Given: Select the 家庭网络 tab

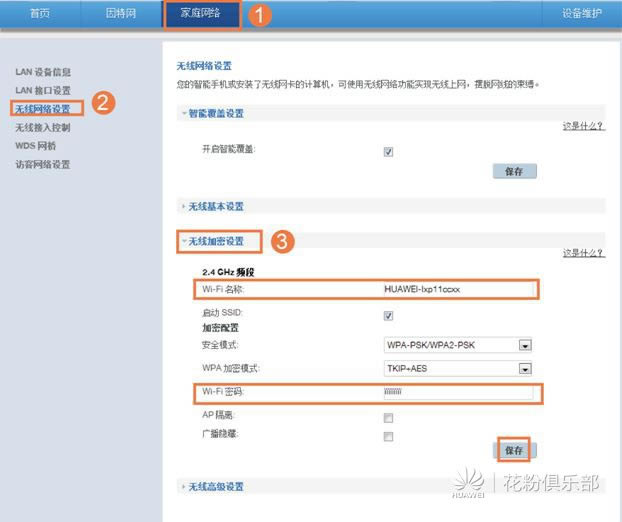Looking at the screenshot, I should [x=201, y=14].
